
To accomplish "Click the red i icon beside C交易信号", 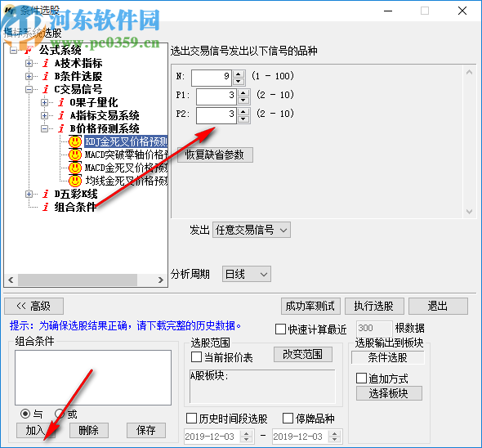I will click(46, 89).
